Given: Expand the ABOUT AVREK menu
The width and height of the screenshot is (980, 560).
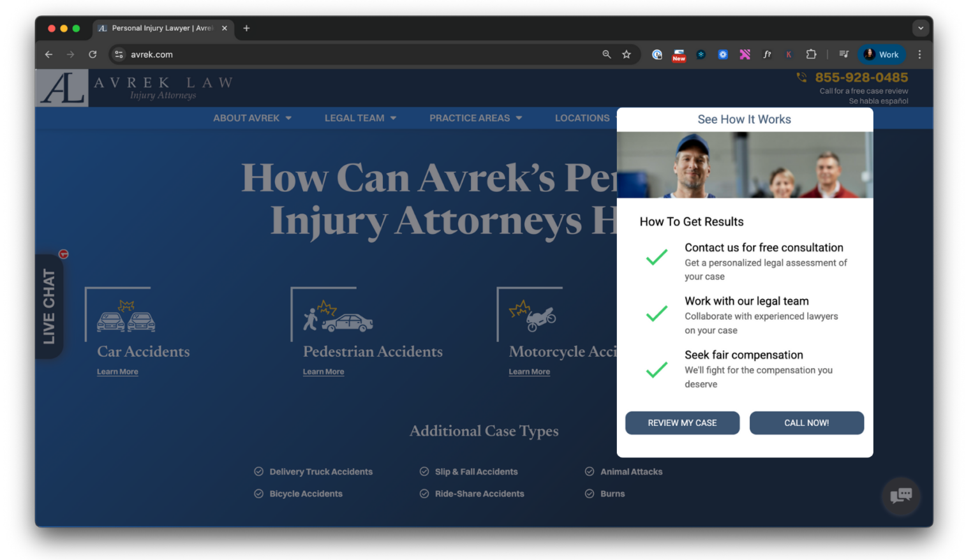Looking at the screenshot, I should (252, 118).
